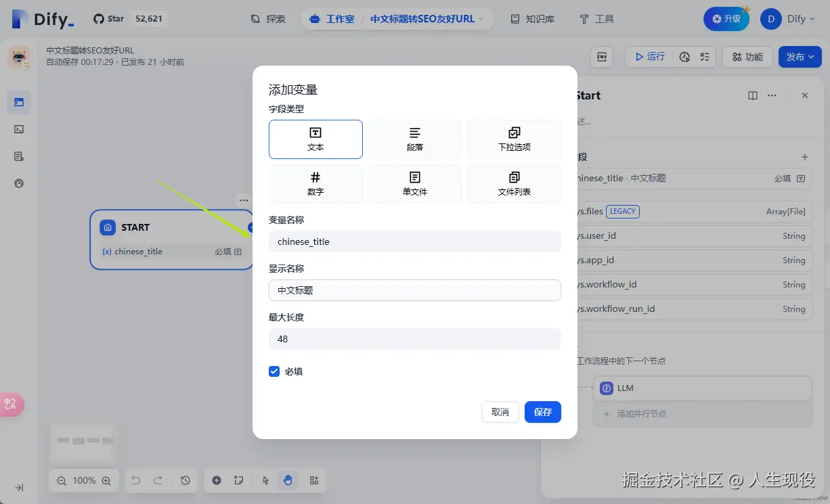Open the Dify account menu
The width and height of the screenshot is (830, 504).
point(788,19)
